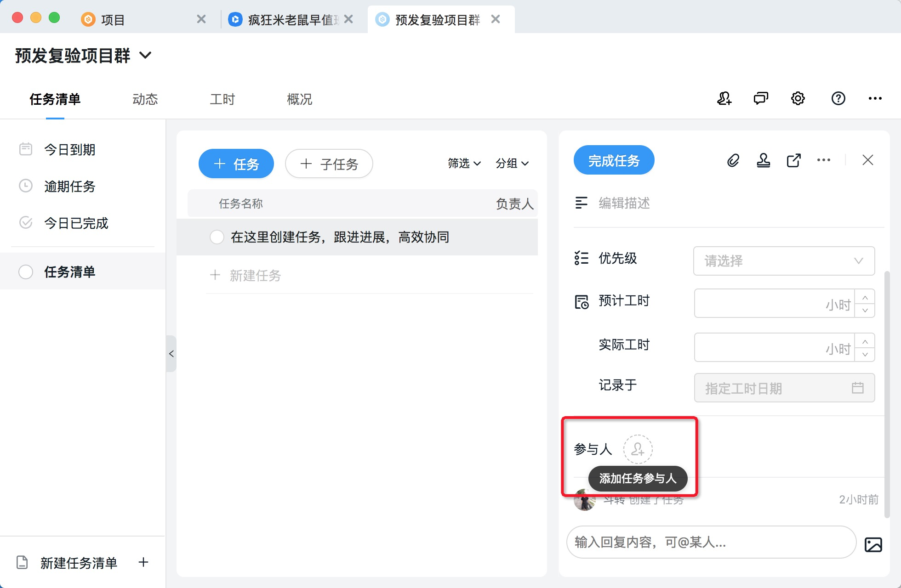Open the 筛选 filter dropdown
The image size is (901, 588).
[x=464, y=164]
